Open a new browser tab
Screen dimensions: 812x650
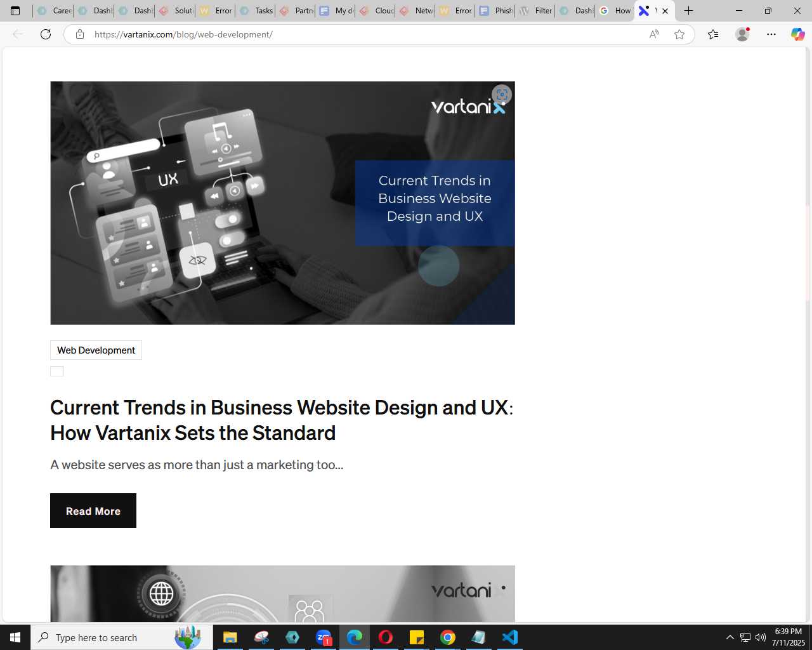(x=689, y=11)
